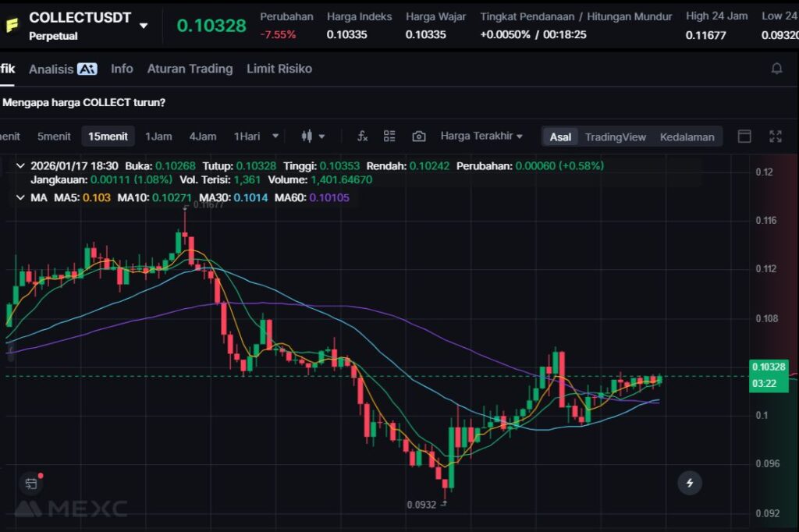799x532 pixels.
Task: Expand the Harga Terakhir price dropdown
Action: [481, 136]
